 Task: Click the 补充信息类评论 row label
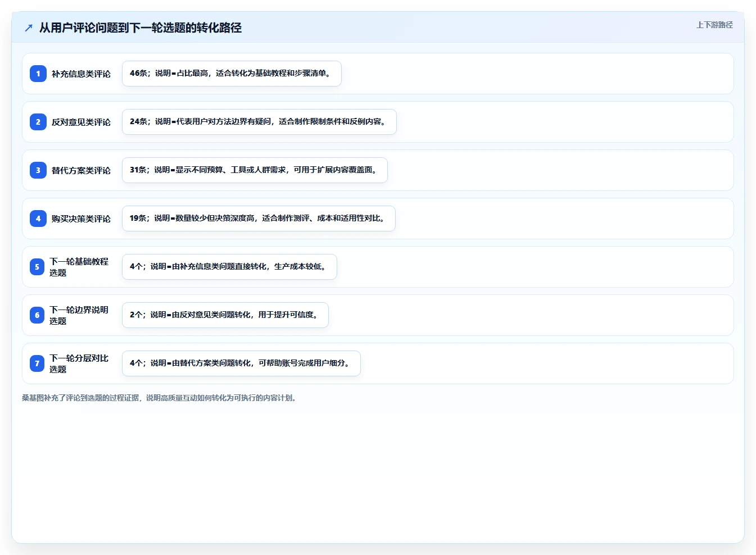tap(81, 74)
